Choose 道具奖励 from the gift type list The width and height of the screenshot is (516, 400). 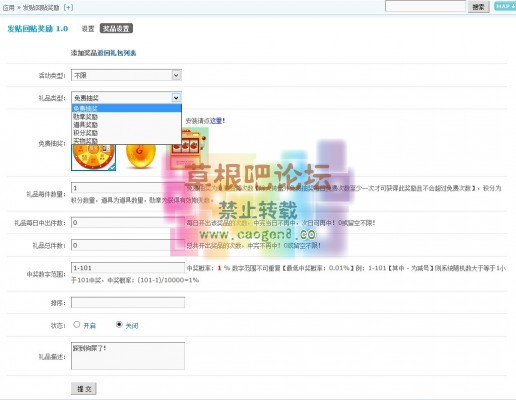click(126, 125)
